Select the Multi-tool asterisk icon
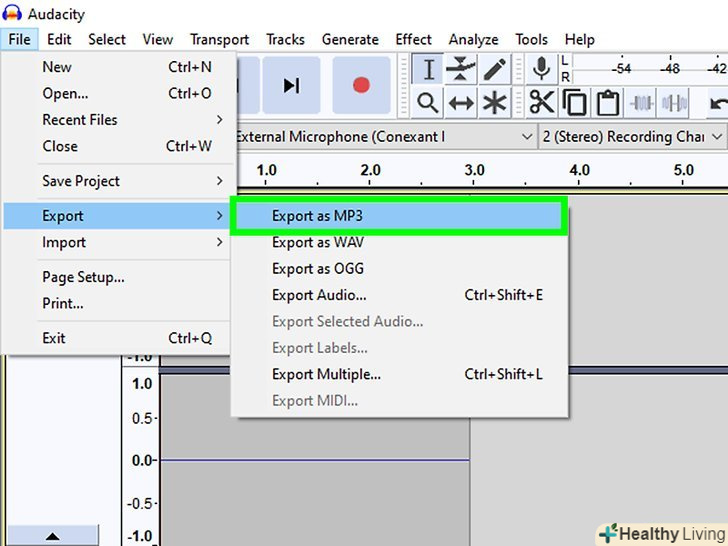 pyautogui.click(x=494, y=103)
